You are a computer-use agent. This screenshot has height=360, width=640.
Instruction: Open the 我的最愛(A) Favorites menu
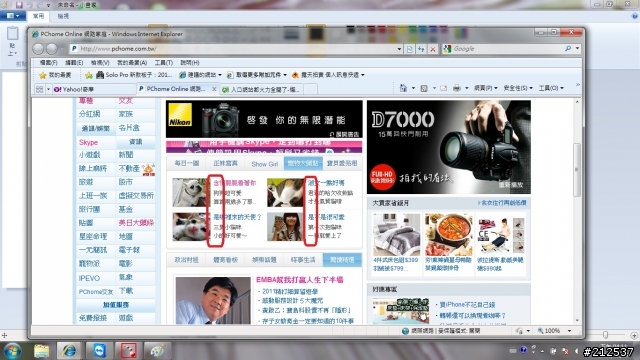click(131, 63)
